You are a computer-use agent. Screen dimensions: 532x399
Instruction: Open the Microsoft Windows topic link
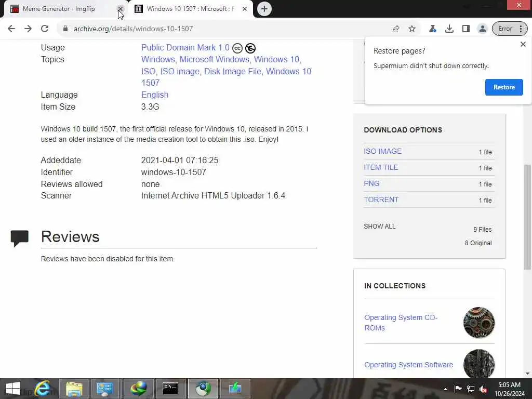click(x=215, y=59)
